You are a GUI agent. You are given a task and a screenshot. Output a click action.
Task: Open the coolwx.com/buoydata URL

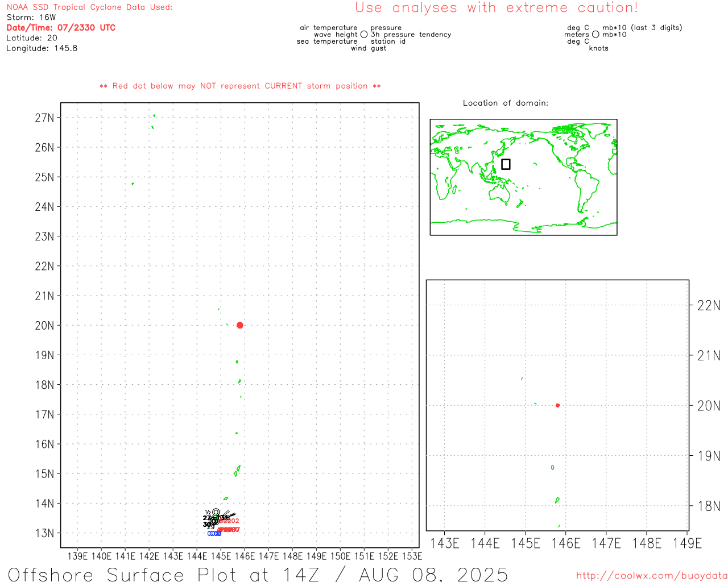coord(652,576)
